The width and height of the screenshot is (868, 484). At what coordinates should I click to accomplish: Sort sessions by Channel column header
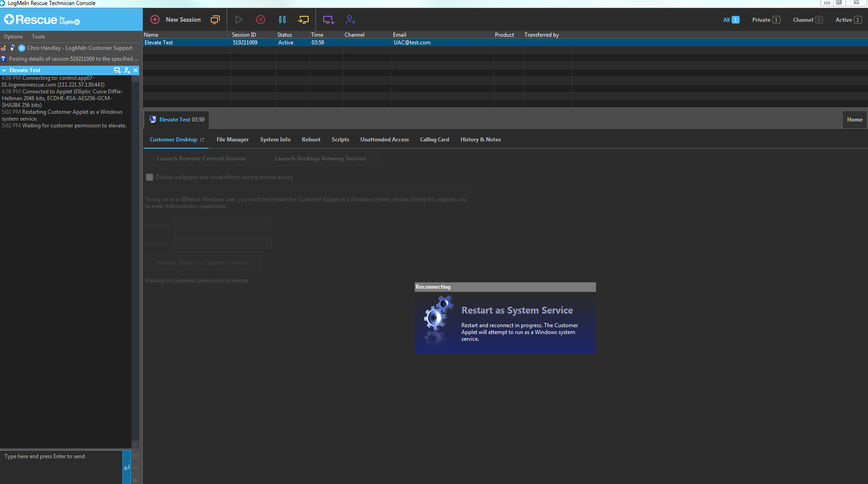pyautogui.click(x=367, y=35)
